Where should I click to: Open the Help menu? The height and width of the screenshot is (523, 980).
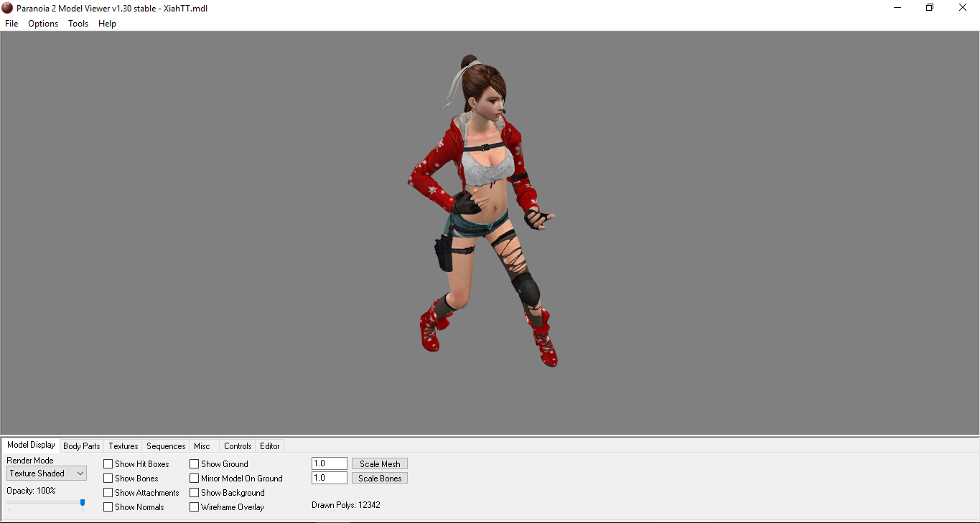(107, 24)
